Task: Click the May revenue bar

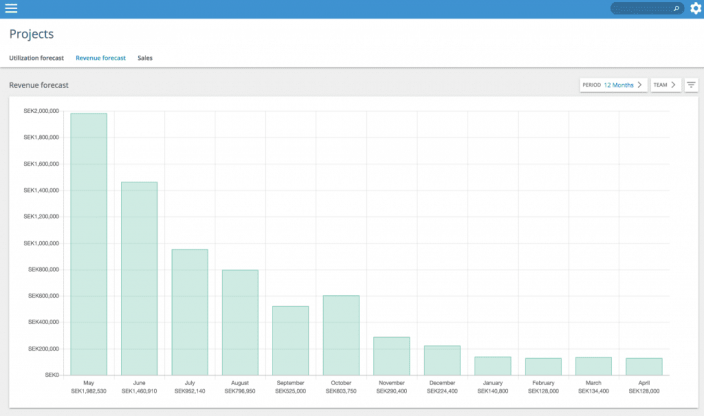Action: (89, 244)
